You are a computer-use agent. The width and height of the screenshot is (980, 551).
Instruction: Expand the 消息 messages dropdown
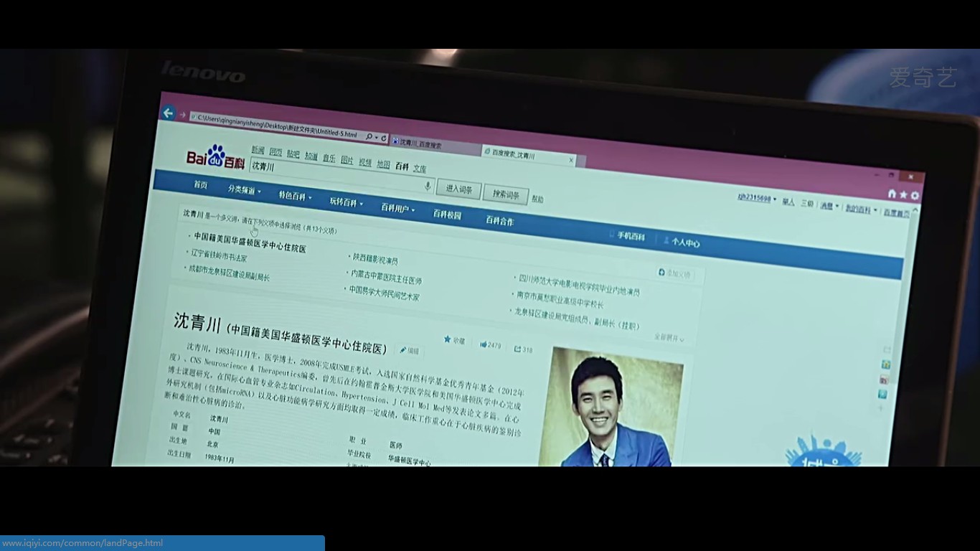[829, 206]
